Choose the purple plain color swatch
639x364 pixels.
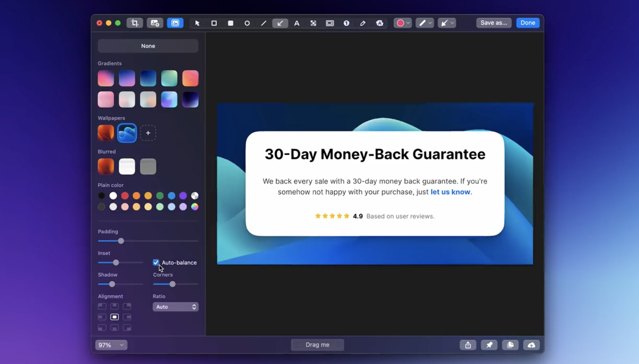[183, 195]
